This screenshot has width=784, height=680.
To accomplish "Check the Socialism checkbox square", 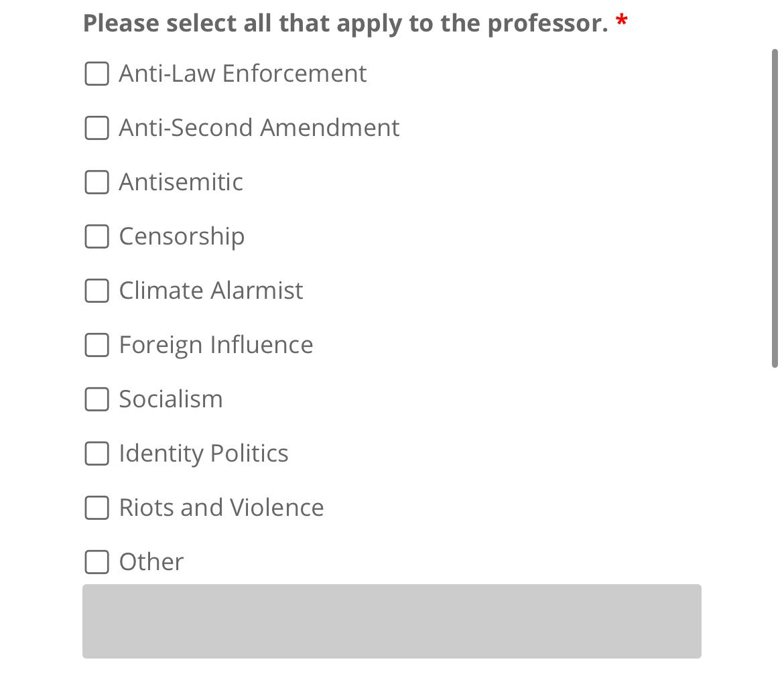I will coord(96,399).
